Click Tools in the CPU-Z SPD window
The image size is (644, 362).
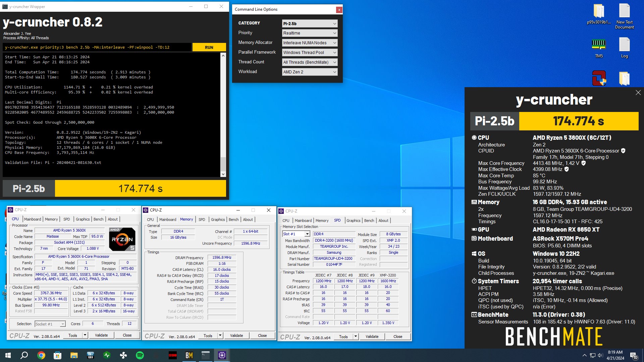[x=343, y=337]
